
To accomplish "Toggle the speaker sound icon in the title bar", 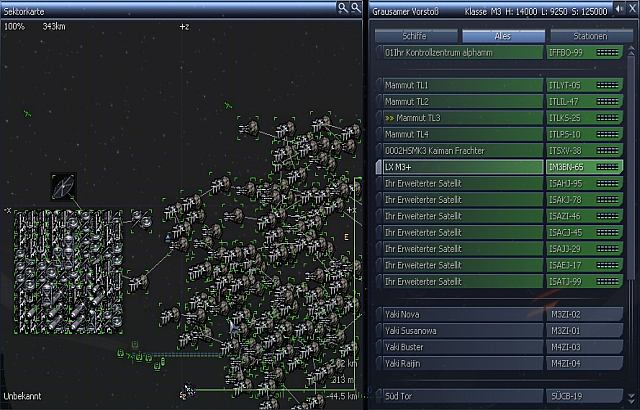I will (x=619, y=9).
